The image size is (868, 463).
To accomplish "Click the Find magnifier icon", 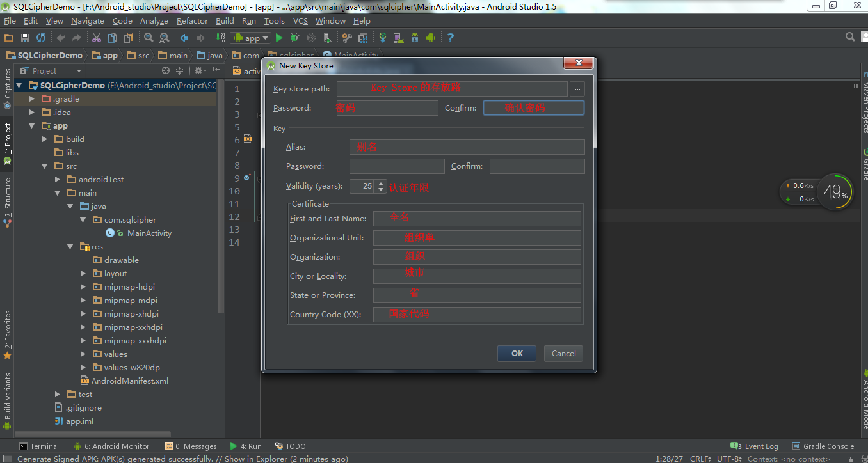I will point(149,38).
